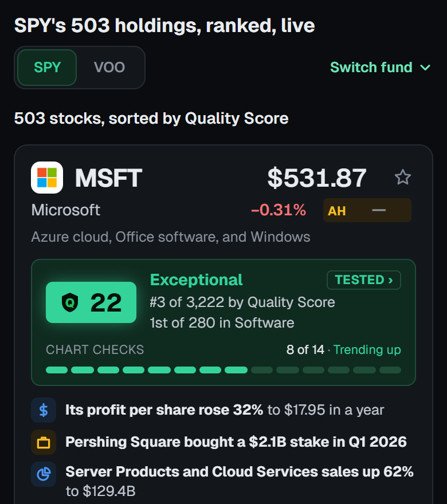Click the Quality Score 22 badge

pos(91,302)
